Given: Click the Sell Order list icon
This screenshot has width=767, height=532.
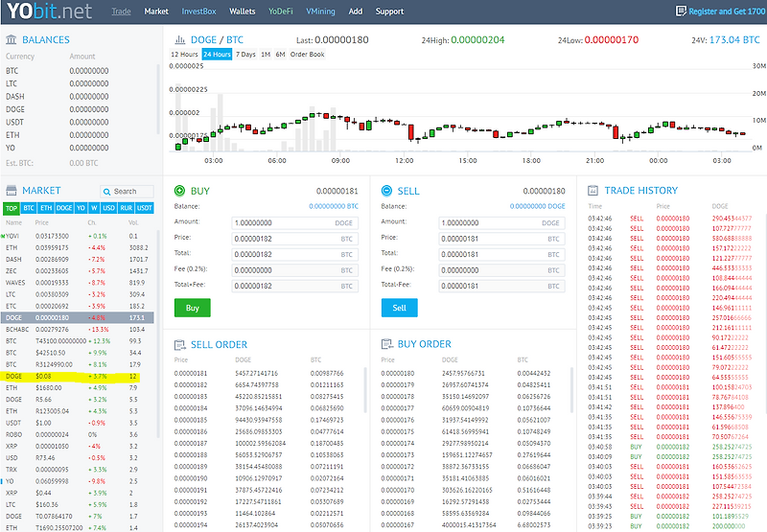Looking at the screenshot, I should click(x=180, y=345).
